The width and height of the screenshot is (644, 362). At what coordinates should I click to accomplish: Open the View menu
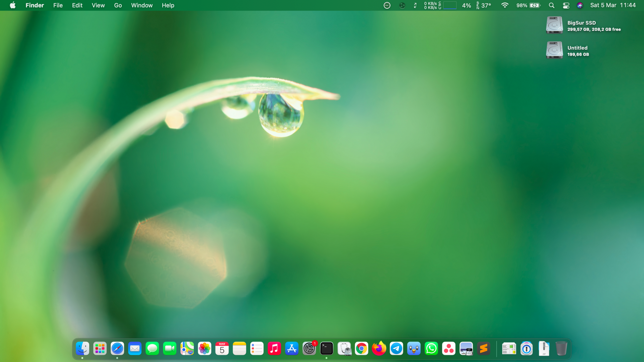coord(98,5)
